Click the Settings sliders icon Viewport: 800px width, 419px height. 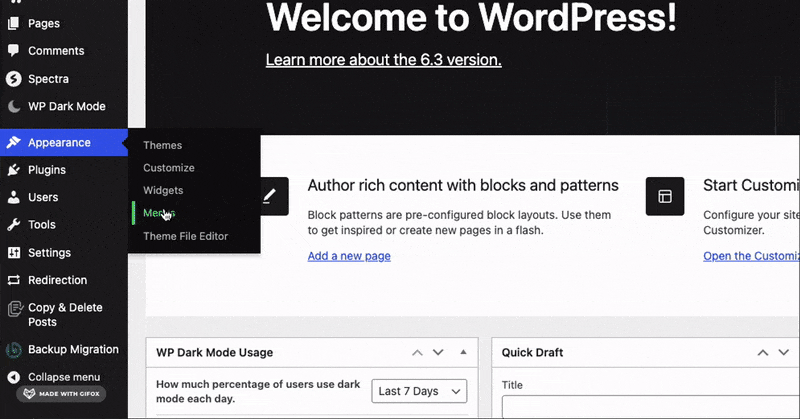click(14, 252)
